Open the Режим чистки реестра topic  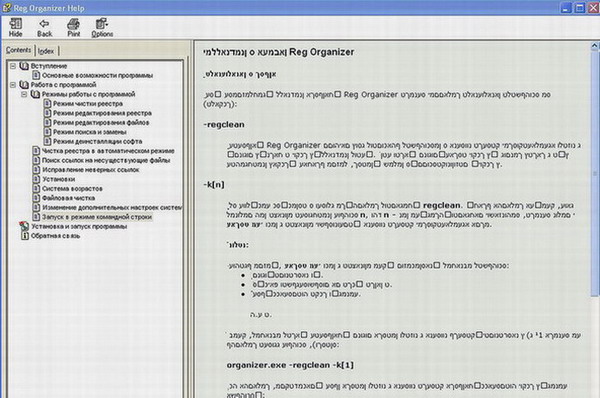click(x=88, y=104)
